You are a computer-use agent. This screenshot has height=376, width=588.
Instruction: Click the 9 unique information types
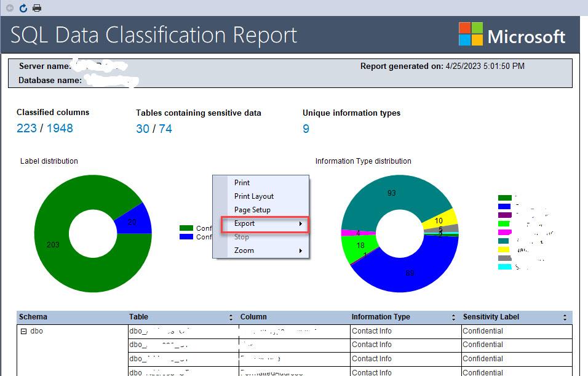pos(306,129)
